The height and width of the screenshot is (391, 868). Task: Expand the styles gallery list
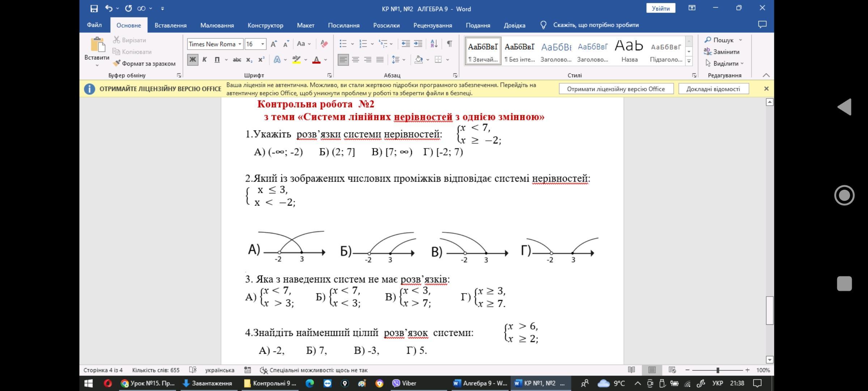[689, 61]
